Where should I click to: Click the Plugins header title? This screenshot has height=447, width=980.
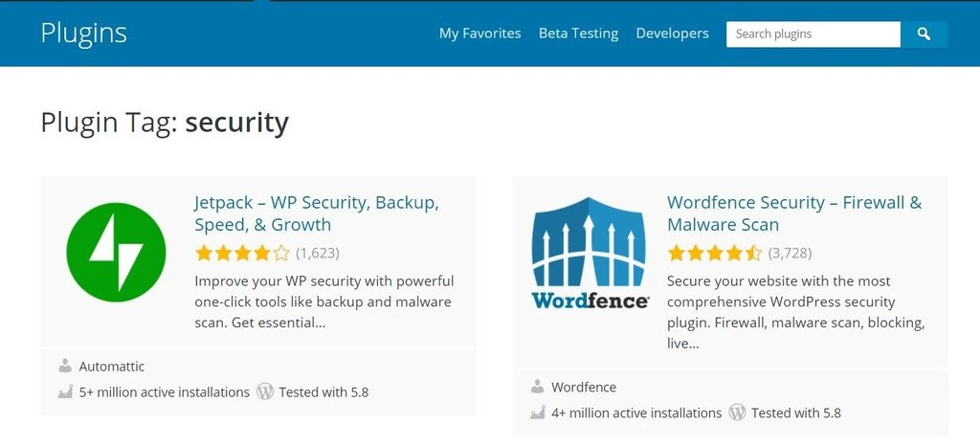pos(83,33)
